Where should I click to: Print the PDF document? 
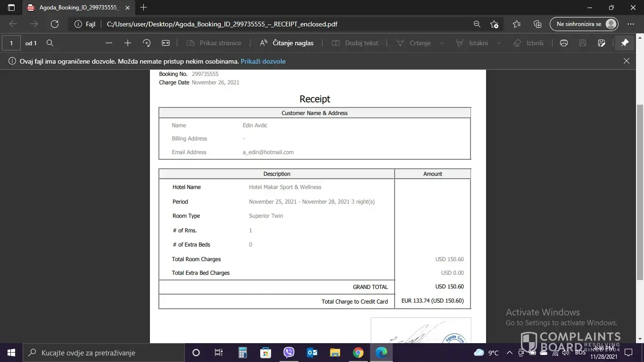[x=563, y=43]
